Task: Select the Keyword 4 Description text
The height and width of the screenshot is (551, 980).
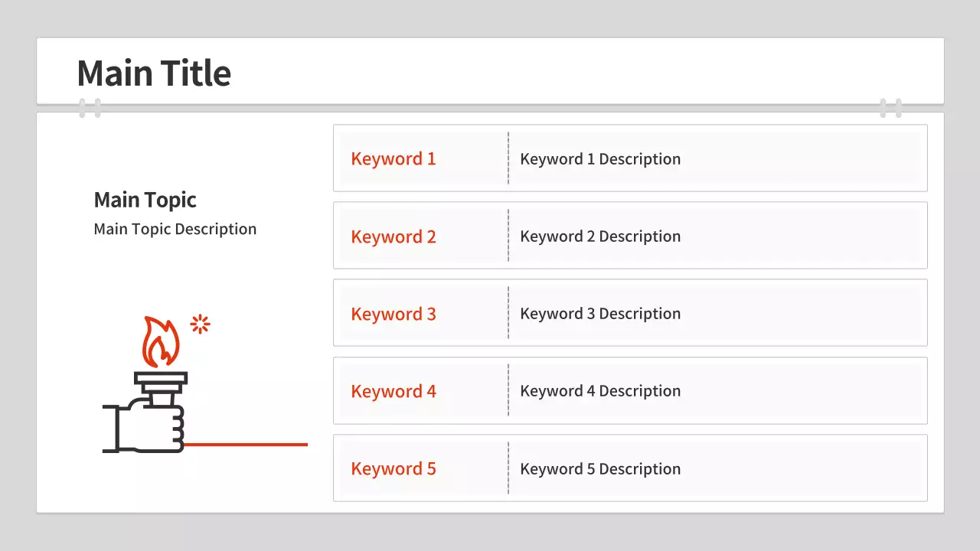Action: click(x=599, y=391)
